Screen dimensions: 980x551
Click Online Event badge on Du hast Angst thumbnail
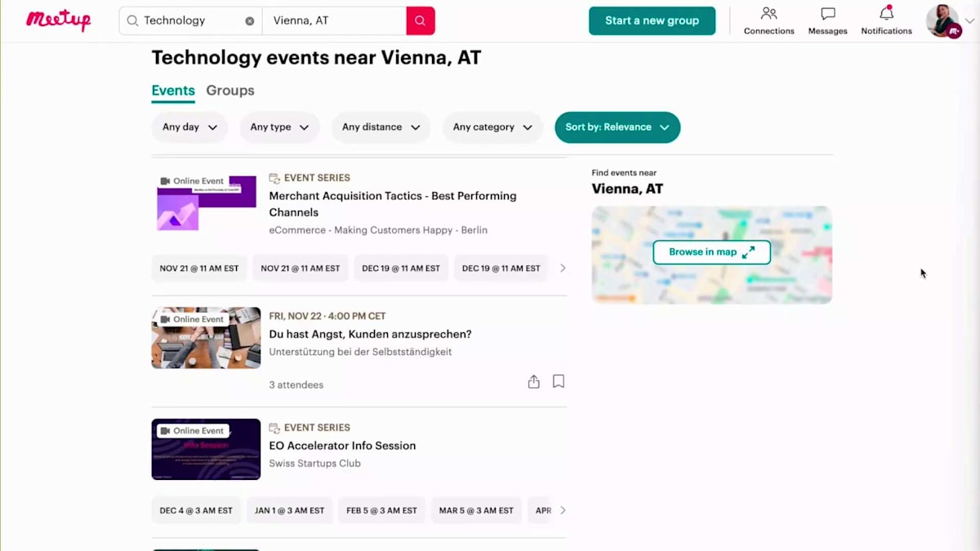[192, 319]
